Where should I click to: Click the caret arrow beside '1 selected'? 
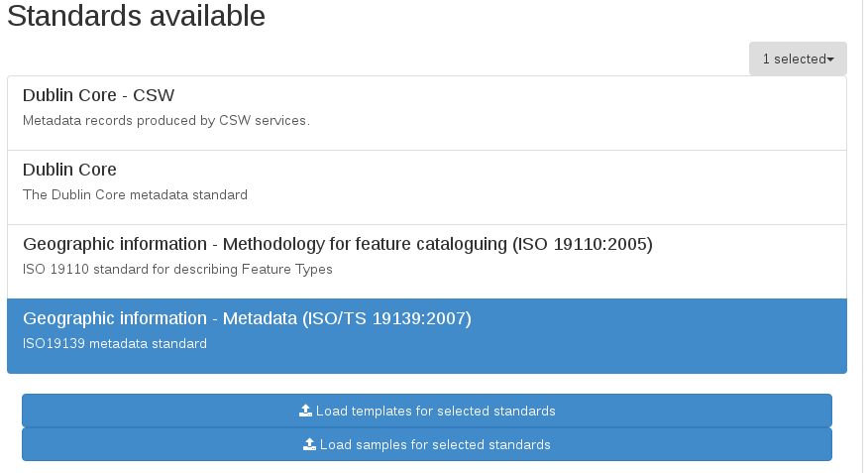830,59
